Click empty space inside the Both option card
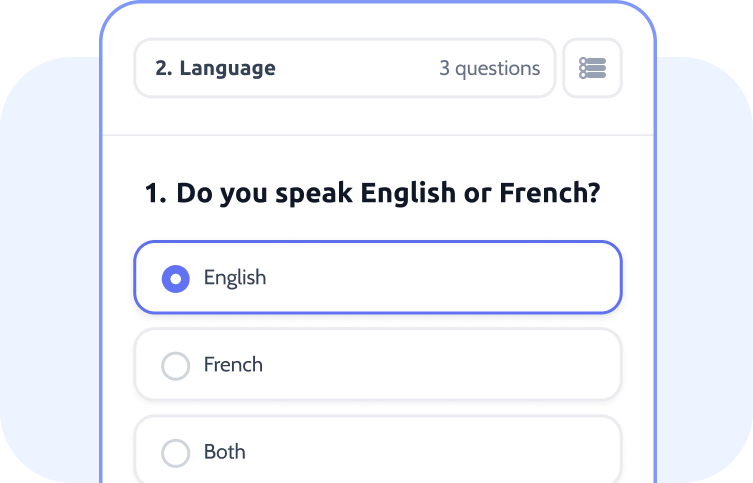Screen dimensions: 753x483 [450, 452]
